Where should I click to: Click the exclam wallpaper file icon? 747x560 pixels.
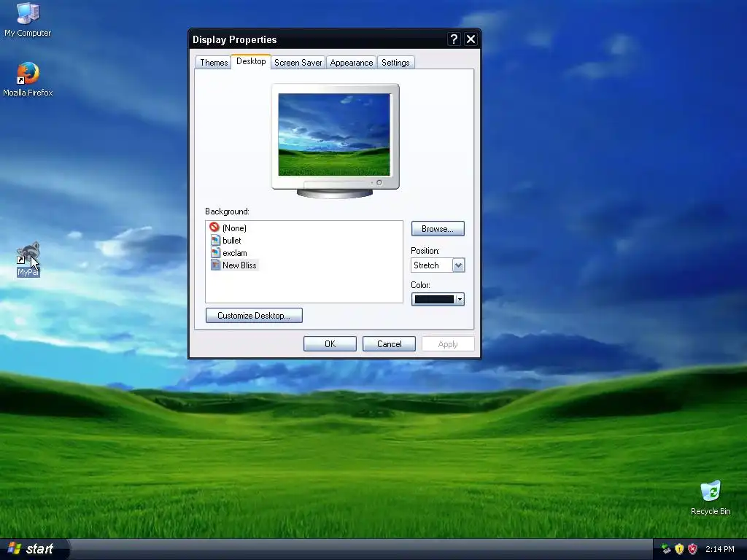(215, 252)
